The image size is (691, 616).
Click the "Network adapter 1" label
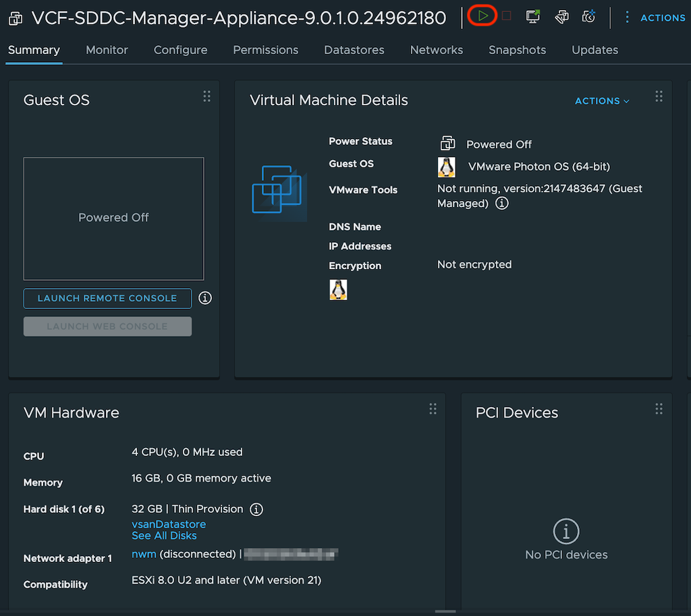[67, 559]
